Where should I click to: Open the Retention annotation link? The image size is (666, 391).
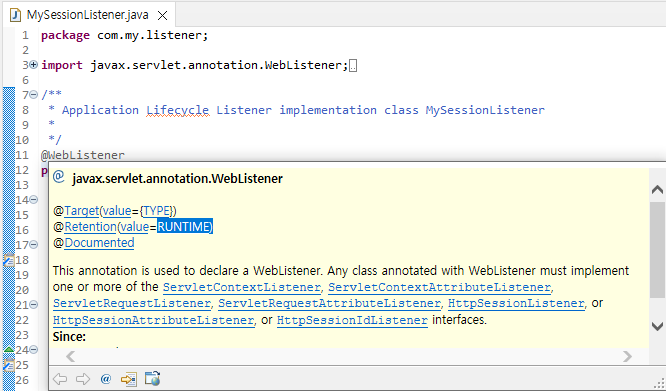point(90,227)
